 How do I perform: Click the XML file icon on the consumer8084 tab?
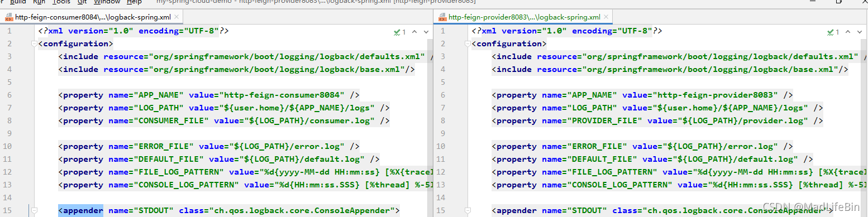coord(9,17)
